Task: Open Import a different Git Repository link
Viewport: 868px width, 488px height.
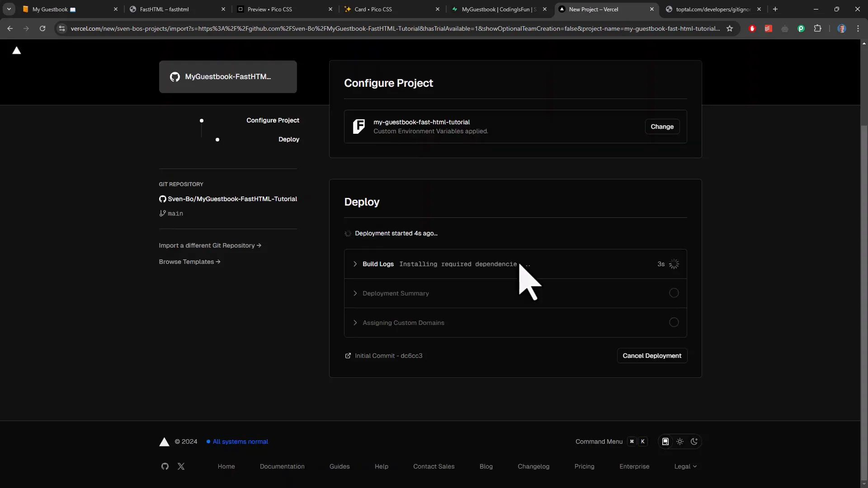Action: (x=210, y=245)
